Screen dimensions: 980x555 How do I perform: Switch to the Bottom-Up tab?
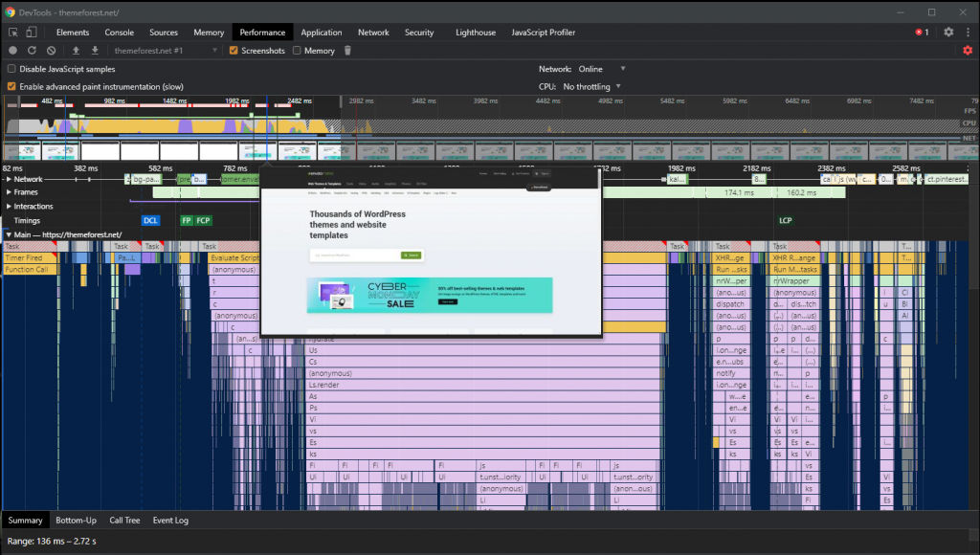76,520
